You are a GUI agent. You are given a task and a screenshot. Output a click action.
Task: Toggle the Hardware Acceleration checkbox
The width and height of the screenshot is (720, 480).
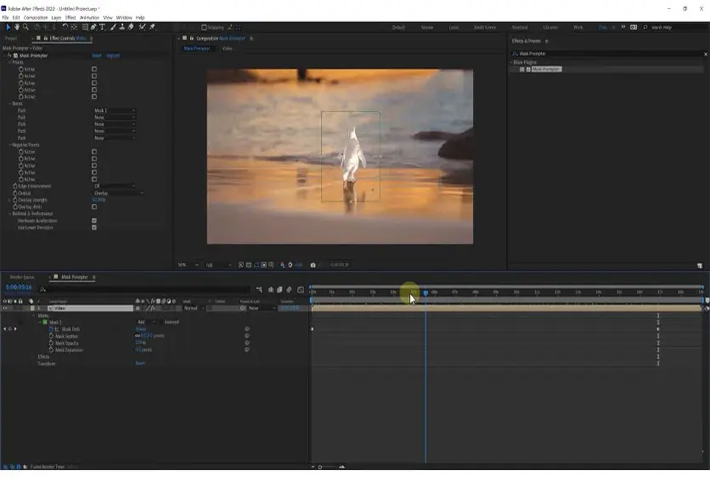click(94, 220)
